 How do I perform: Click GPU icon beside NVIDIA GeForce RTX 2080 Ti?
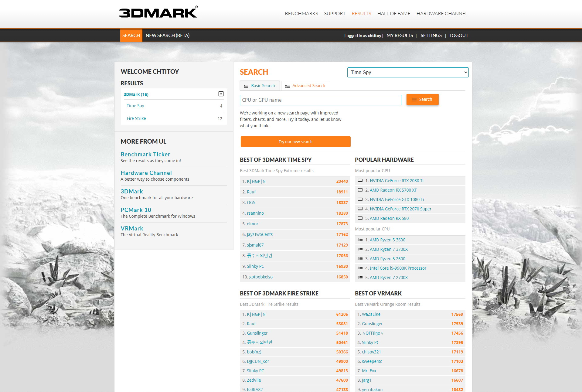click(x=360, y=181)
